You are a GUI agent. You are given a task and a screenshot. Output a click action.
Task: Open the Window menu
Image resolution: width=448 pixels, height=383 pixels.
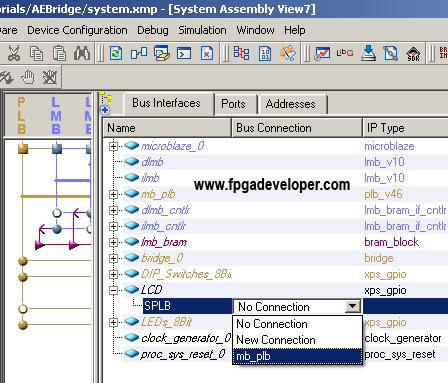[255, 30]
